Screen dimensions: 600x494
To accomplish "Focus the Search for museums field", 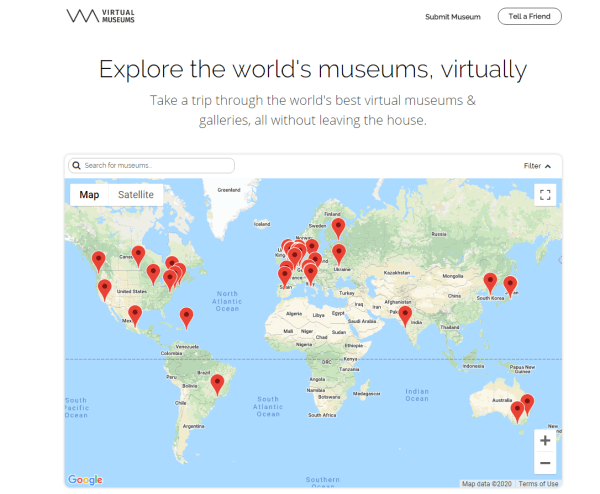I will pyautogui.click(x=152, y=166).
